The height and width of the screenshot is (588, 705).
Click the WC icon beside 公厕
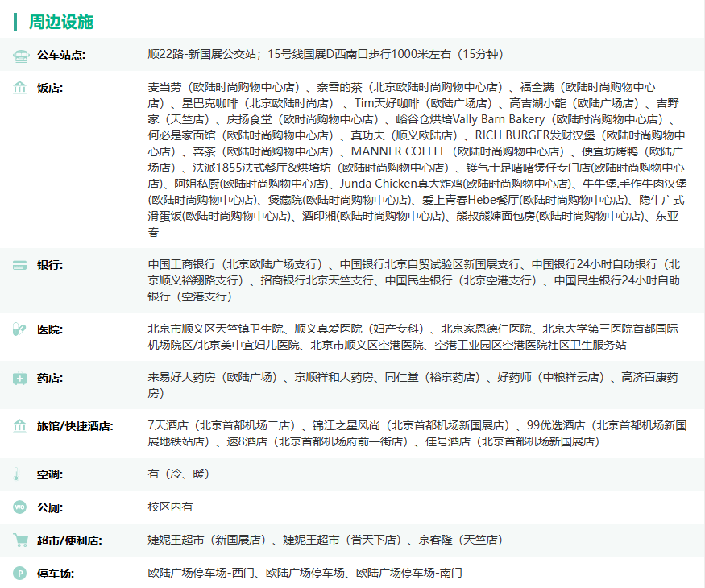click(20, 507)
